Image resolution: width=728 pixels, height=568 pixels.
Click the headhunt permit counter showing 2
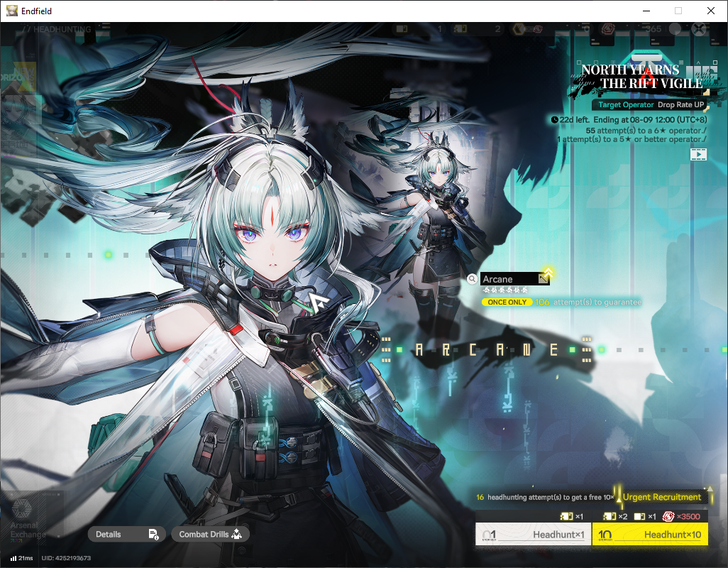(478, 29)
